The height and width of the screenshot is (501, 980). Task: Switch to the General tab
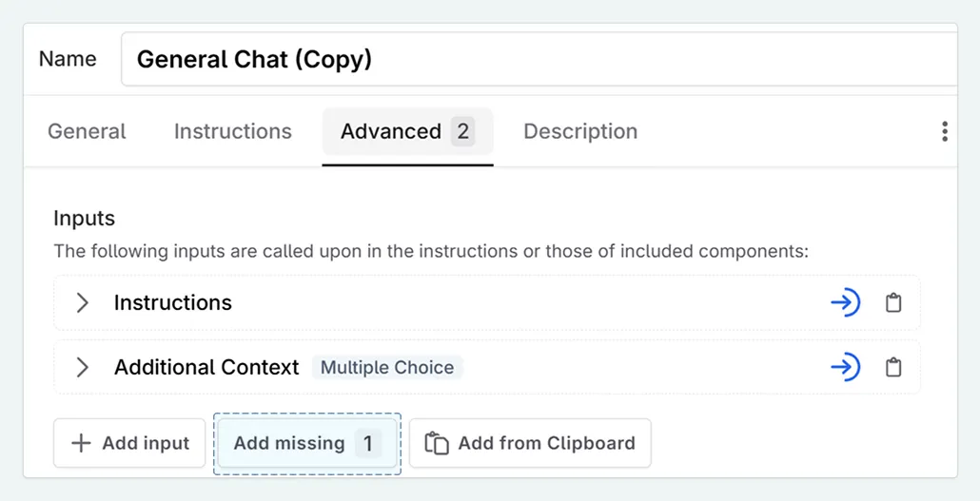[x=87, y=131]
